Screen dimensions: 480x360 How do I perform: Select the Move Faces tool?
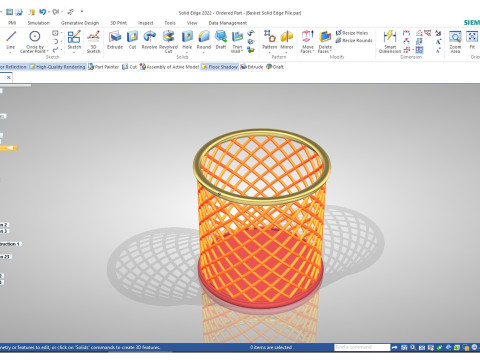(x=307, y=41)
